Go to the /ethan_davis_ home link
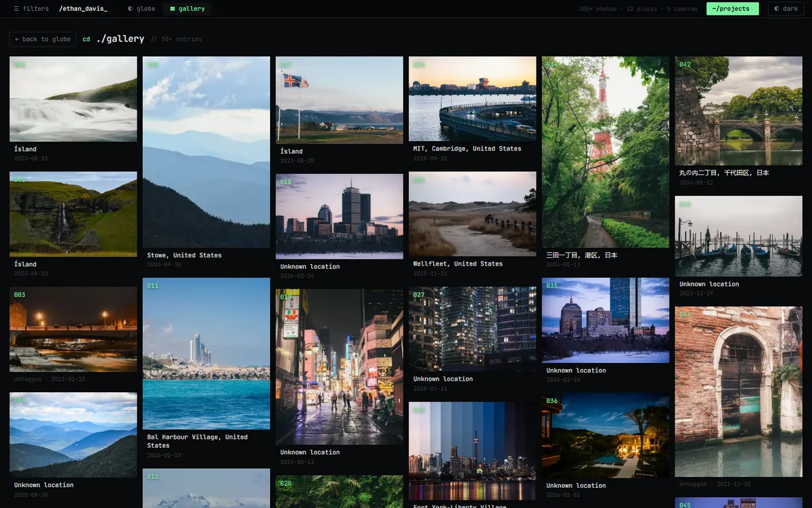This screenshot has width=812, height=508. coord(83,9)
